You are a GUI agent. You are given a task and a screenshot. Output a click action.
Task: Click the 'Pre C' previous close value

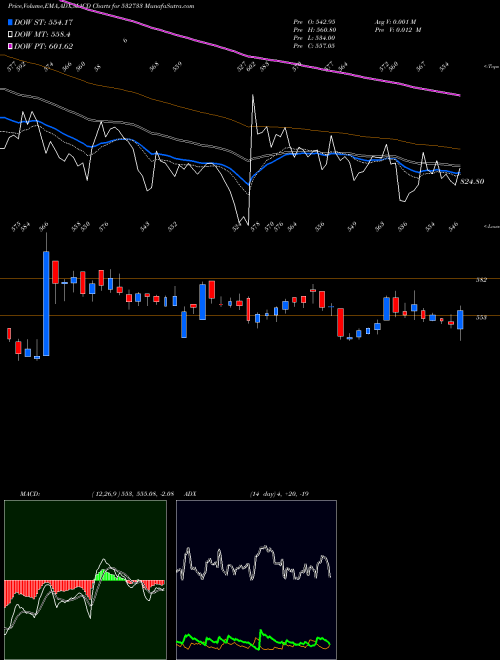click(x=314, y=46)
